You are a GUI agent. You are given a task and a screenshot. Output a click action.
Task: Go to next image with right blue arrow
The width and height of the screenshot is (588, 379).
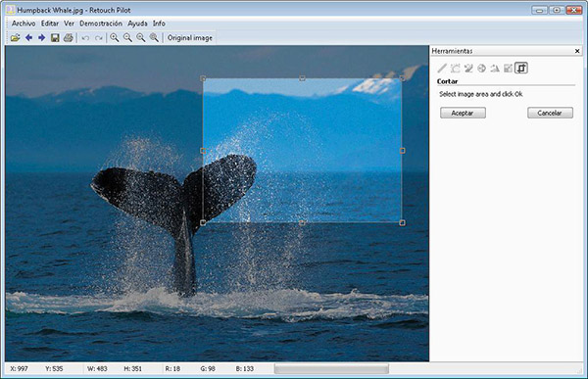click(x=41, y=38)
